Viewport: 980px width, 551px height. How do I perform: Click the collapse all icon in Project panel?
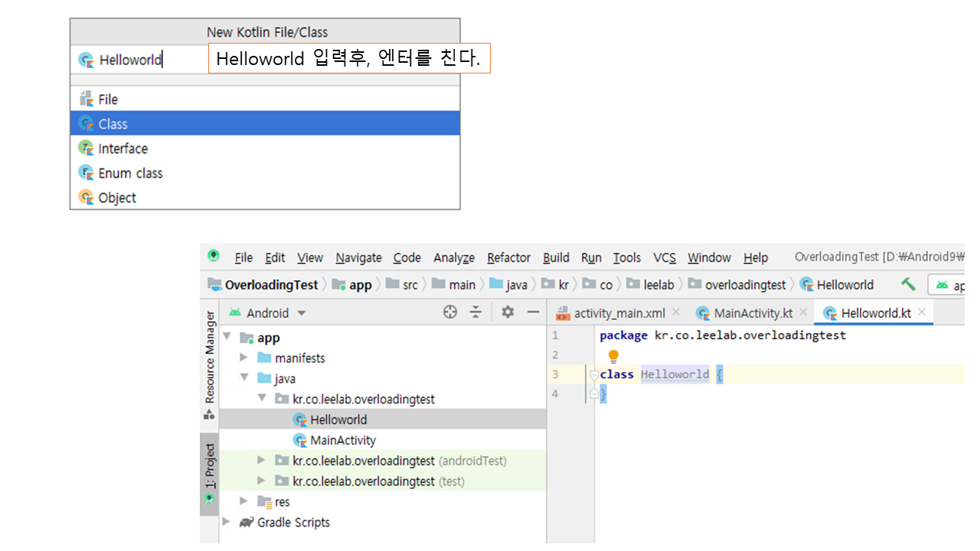pos(475,312)
